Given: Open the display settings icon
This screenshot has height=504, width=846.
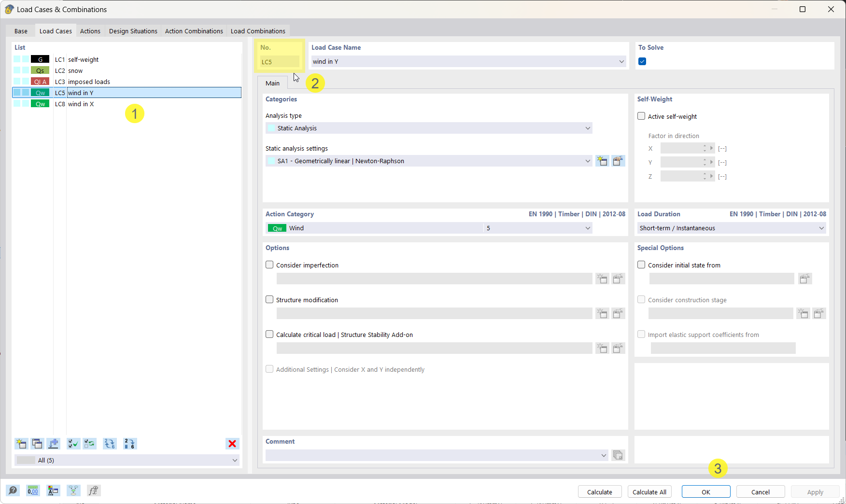Looking at the screenshot, I should tap(53, 490).
